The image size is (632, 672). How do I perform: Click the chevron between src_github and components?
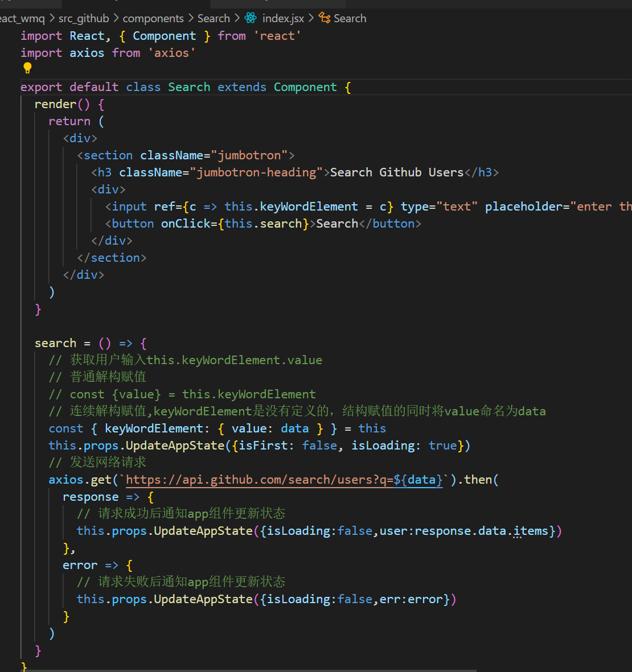coord(116,18)
